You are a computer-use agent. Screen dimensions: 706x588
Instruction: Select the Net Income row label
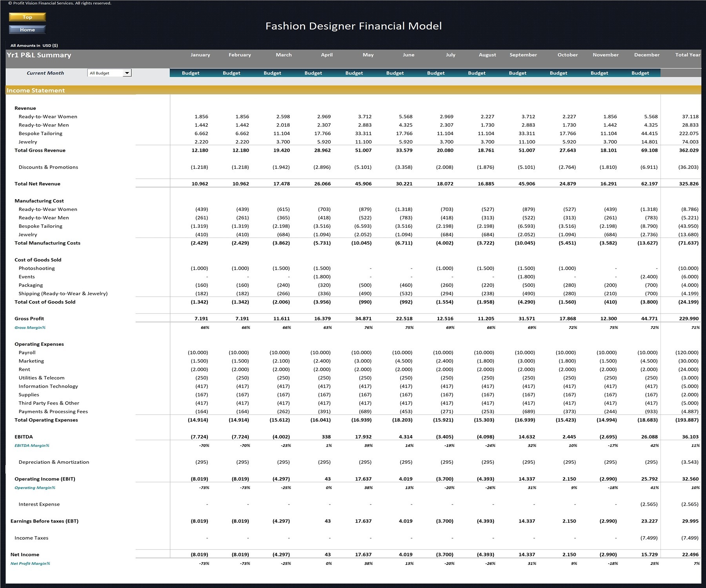(x=25, y=555)
